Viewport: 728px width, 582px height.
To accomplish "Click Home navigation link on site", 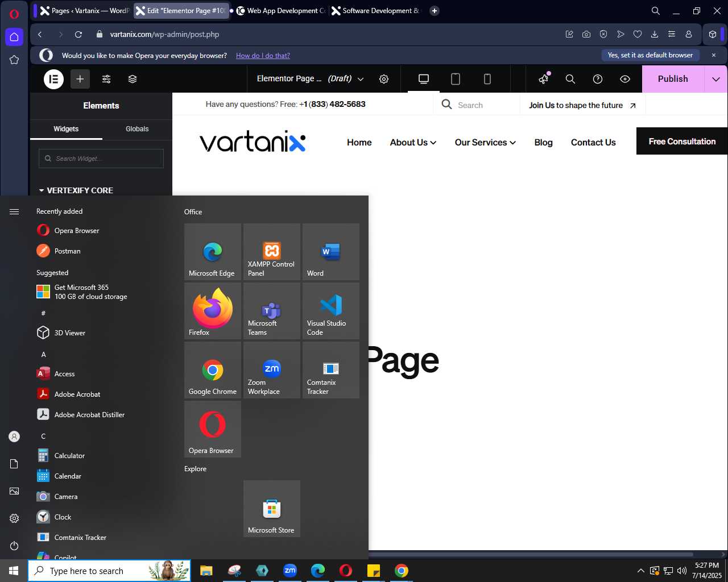I will (x=359, y=142).
